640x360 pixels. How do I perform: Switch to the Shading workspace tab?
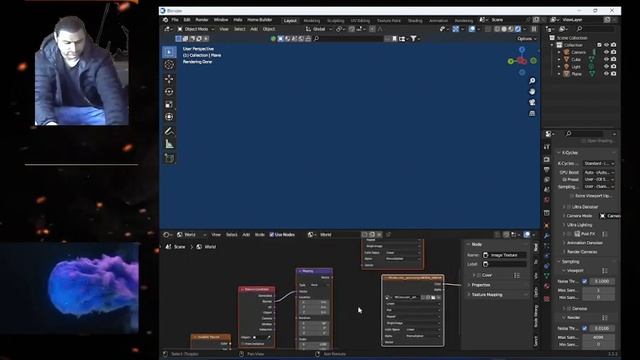415,20
